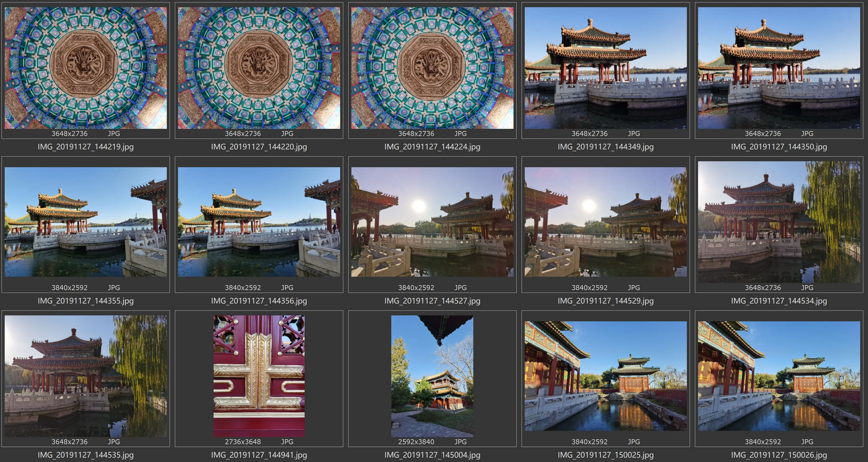Image resolution: width=868 pixels, height=462 pixels.
Task: Click 3648x2736 dimensions under the 144534 thumbnail
Action: coord(763,288)
